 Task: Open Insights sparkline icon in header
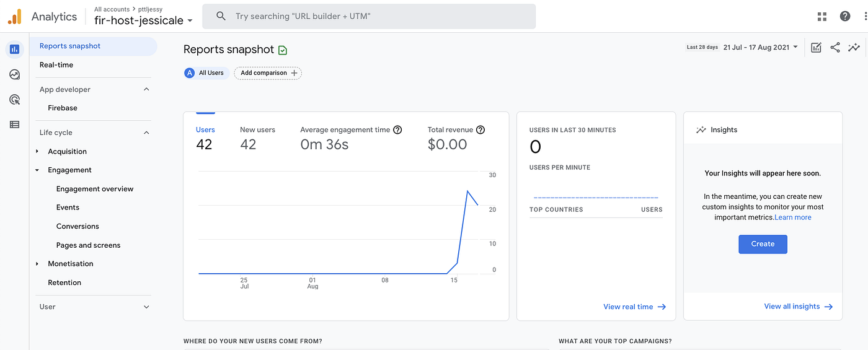854,47
